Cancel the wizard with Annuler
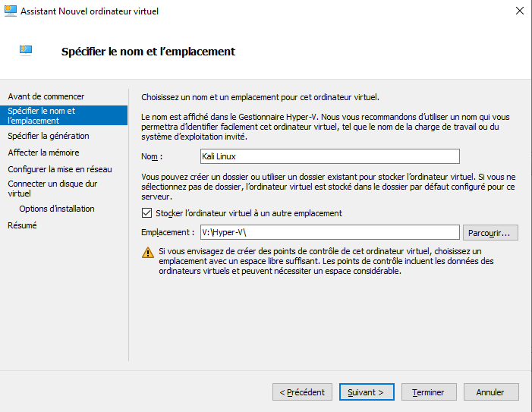This screenshot has height=412, width=532. pyautogui.click(x=490, y=392)
